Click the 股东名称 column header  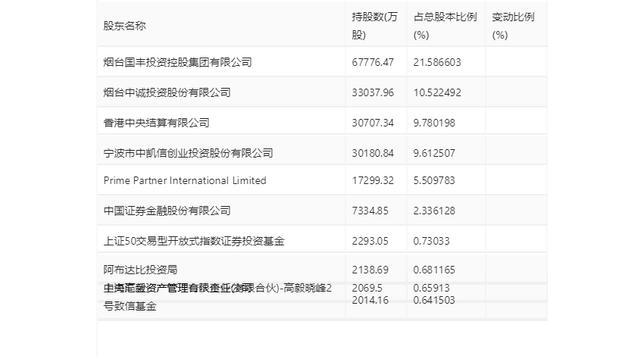(x=125, y=26)
